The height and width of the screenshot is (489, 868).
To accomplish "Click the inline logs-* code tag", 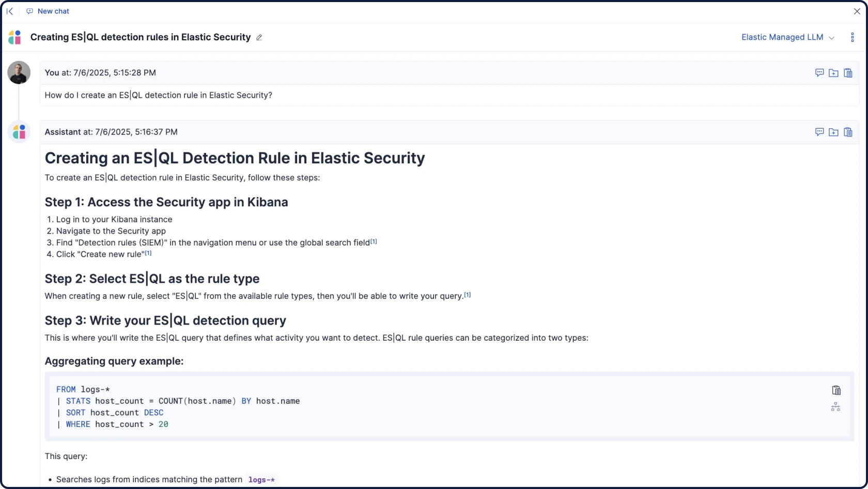I will click(x=261, y=480).
